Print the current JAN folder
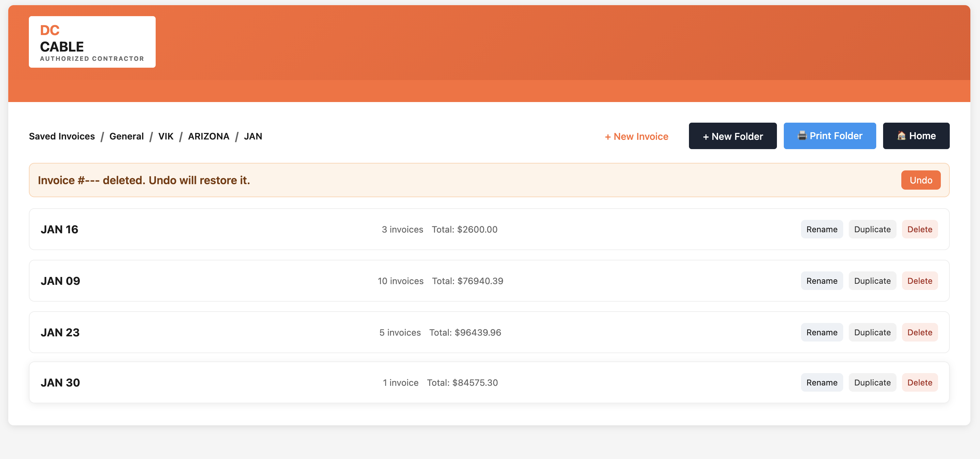Image resolution: width=980 pixels, height=459 pixels. pyautogui.click(x=830, y=136)
